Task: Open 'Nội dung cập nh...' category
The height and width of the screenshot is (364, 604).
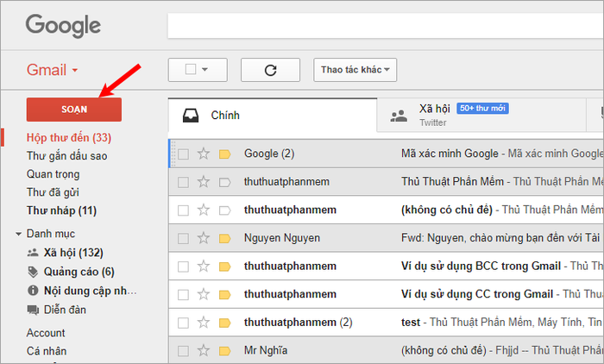Action: 90,291
